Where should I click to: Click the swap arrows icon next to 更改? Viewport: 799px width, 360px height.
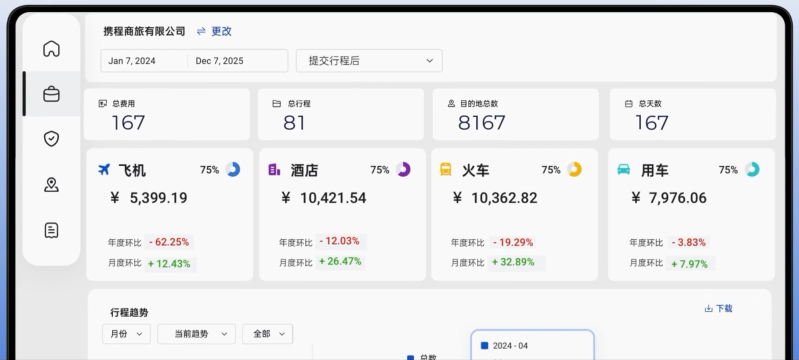coord(201,31)
